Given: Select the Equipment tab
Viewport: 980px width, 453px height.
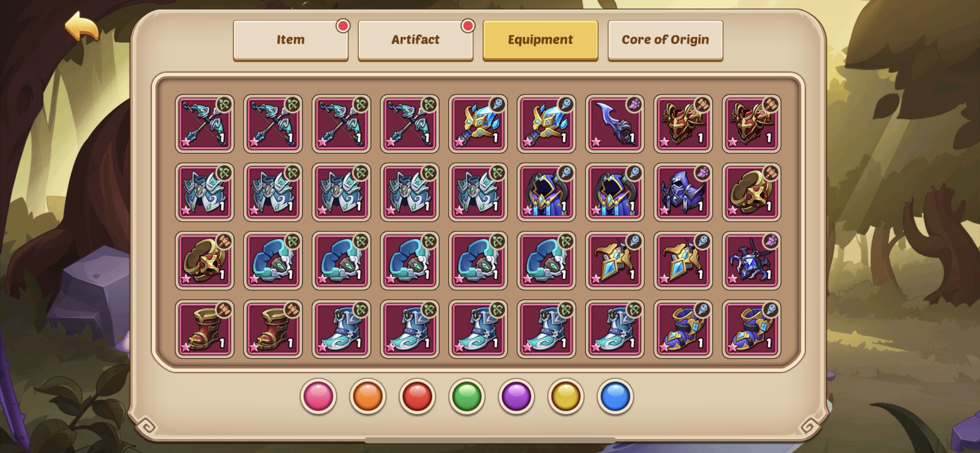Looking at the screenshot, I should click(x=540, y=40).
